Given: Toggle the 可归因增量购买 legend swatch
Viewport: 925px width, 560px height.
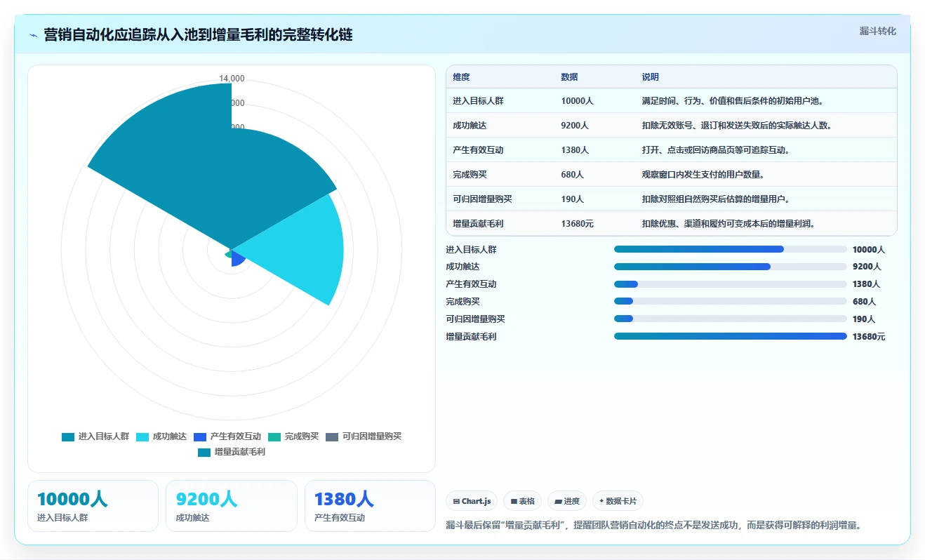Looking at the screenshot, I should 332,436.
